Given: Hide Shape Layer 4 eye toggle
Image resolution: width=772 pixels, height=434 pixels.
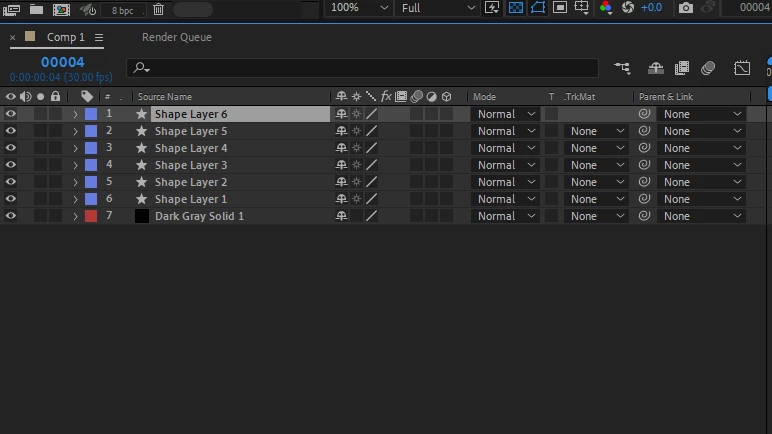Looking at the screenshot, I should point(10,148).
